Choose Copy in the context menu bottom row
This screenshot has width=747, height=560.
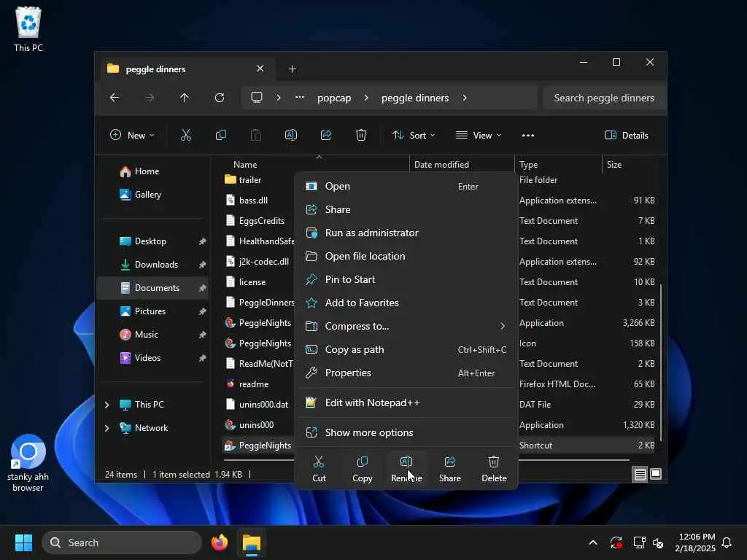pyautogui.click(x=362, y=469)
